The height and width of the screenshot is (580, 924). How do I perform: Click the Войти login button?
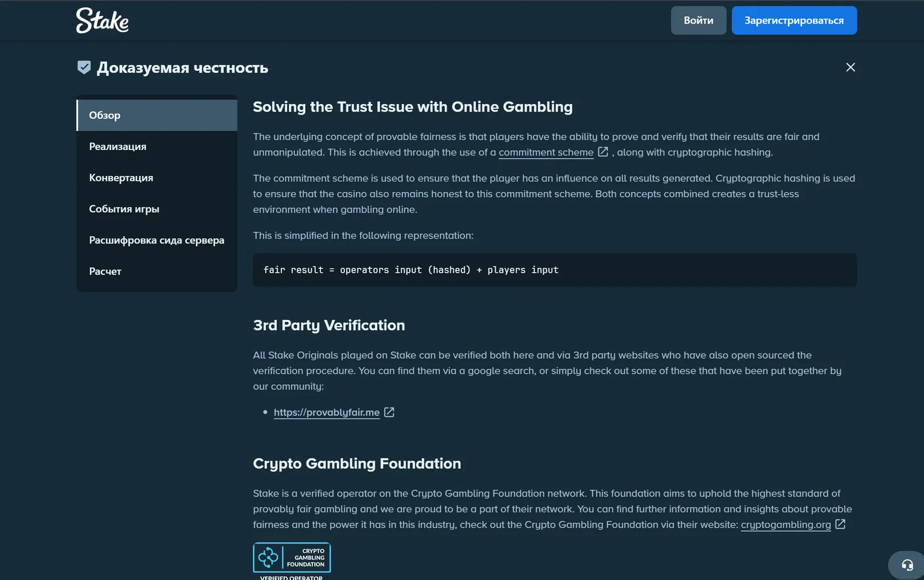coord(698,20)
